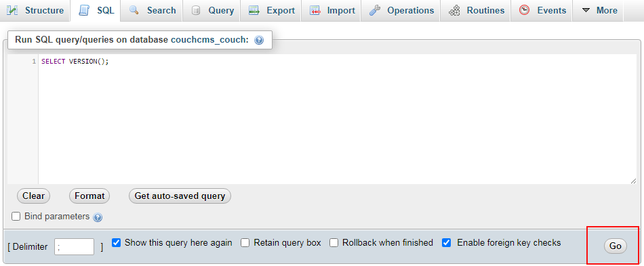Expand the More dropdown menu
644x266 pixels.
point(600,11)
